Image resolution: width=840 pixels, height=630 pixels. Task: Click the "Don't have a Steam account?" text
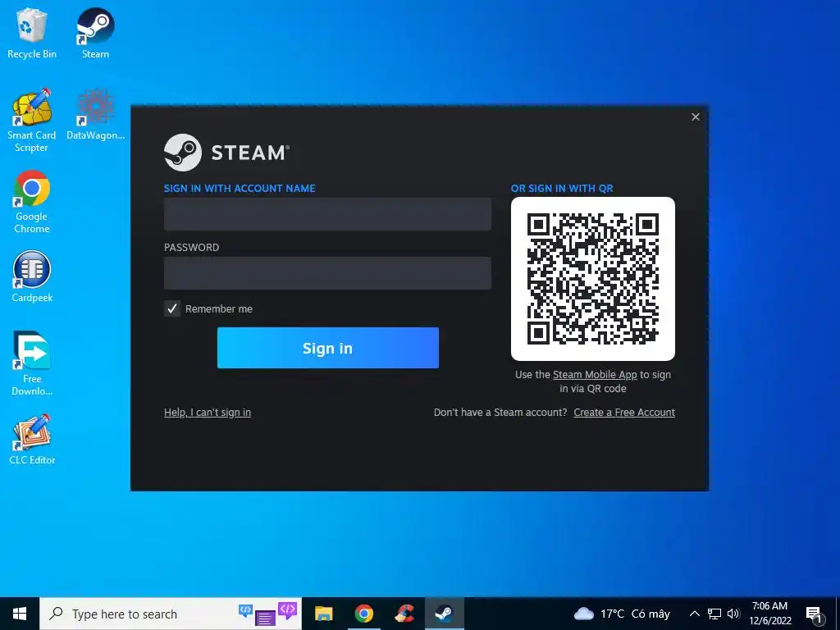point(500,413)
